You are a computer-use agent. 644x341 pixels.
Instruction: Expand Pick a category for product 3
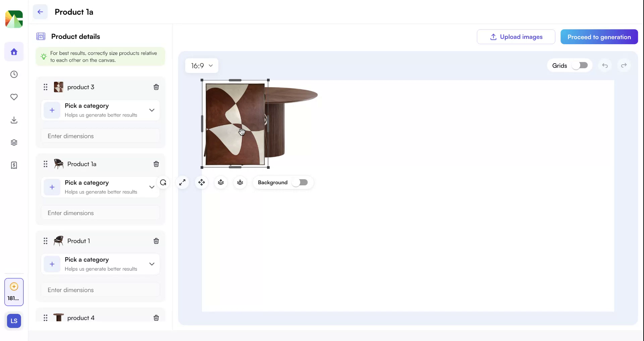coord(152,110)
